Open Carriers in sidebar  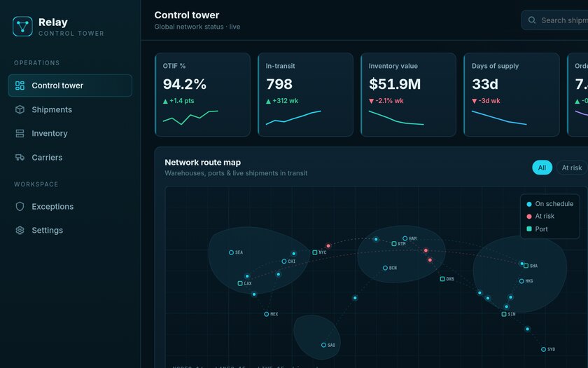[70, 157]
